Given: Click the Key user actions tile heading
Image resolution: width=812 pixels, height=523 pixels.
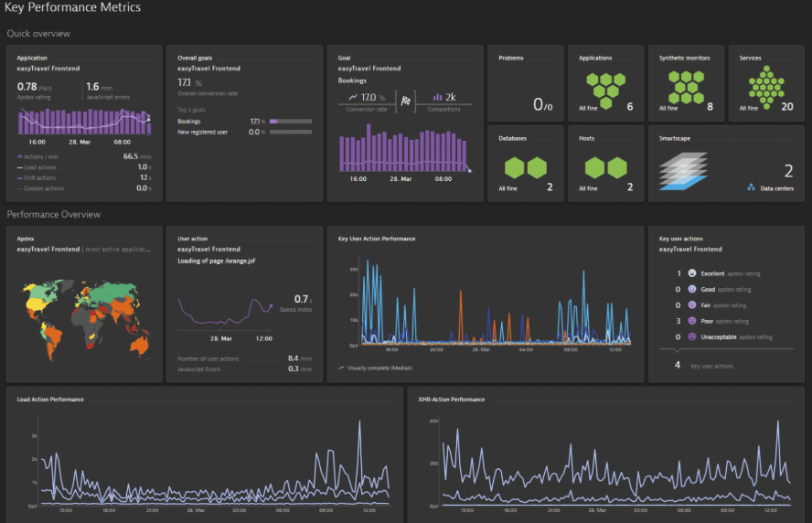Looking at the screenshot, I should (681, 239).
